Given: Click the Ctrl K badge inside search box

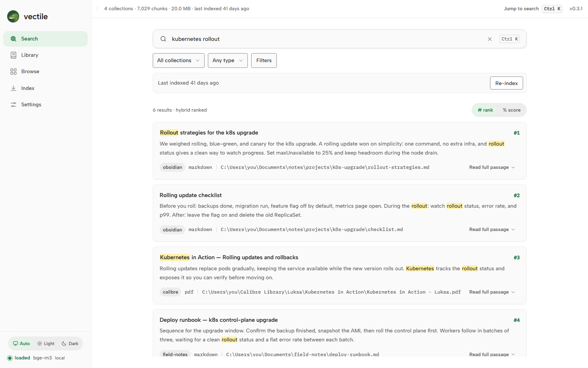Looking at the screenshot, I should [x=510, y=39].
